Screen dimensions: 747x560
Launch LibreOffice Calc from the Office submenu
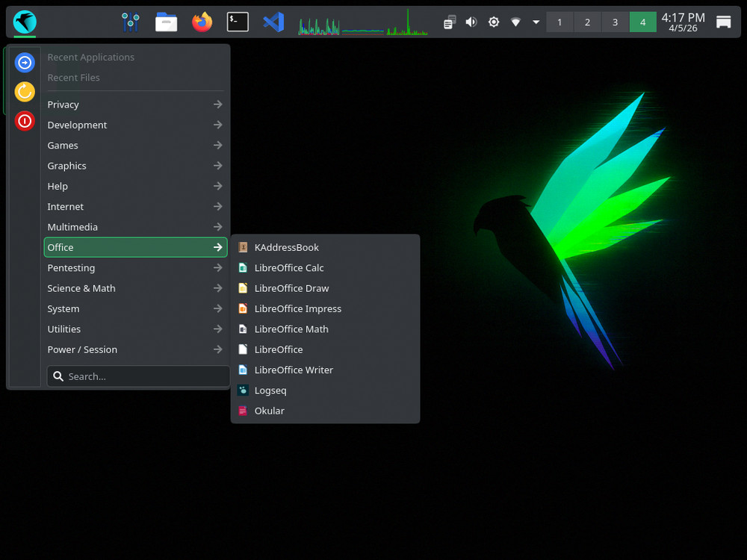[288, 267]
